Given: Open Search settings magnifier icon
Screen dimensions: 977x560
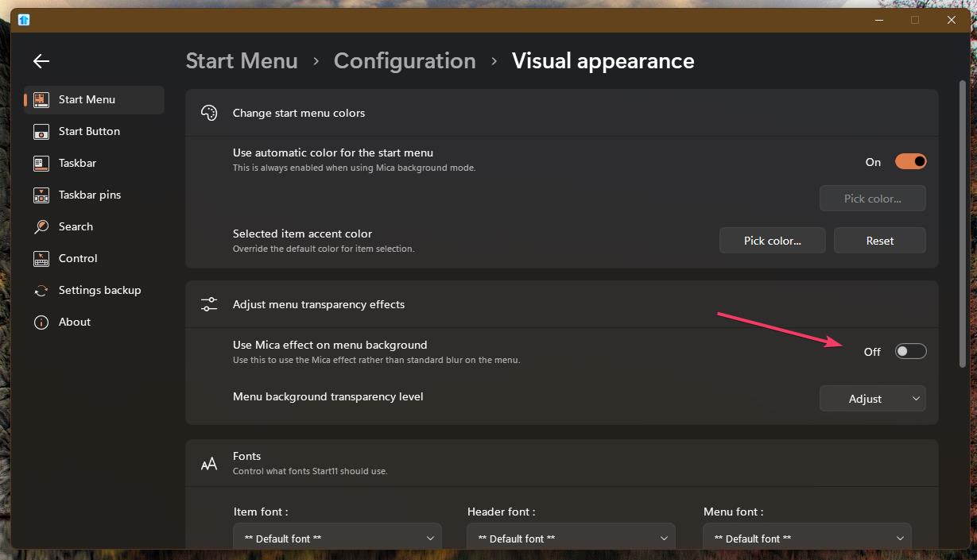Looking at the screenshot, I should click(x=41, y=227).
